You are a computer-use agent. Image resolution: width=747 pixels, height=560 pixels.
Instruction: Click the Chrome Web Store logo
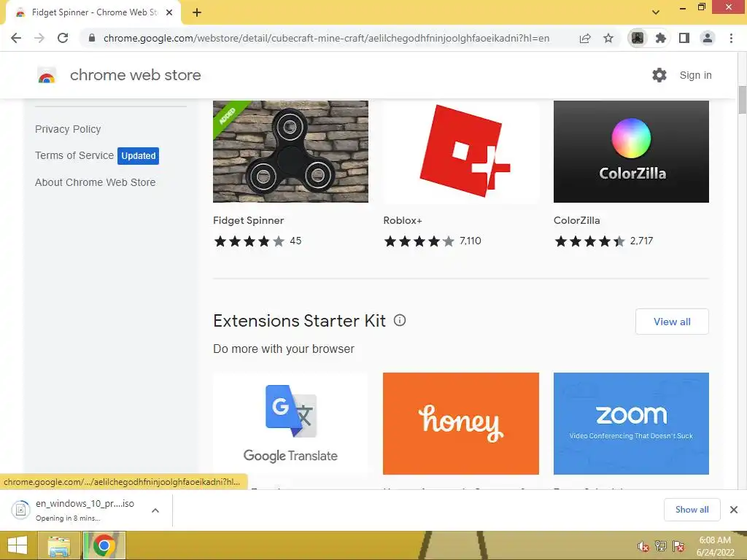[47, 75]
